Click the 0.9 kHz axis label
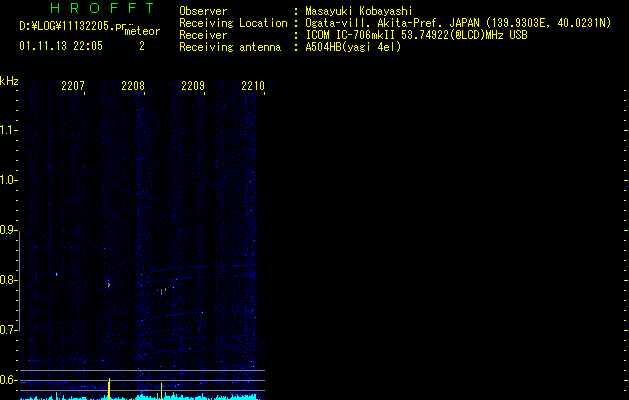This screenshot has width=629, height=400. [x=8, y=230]
